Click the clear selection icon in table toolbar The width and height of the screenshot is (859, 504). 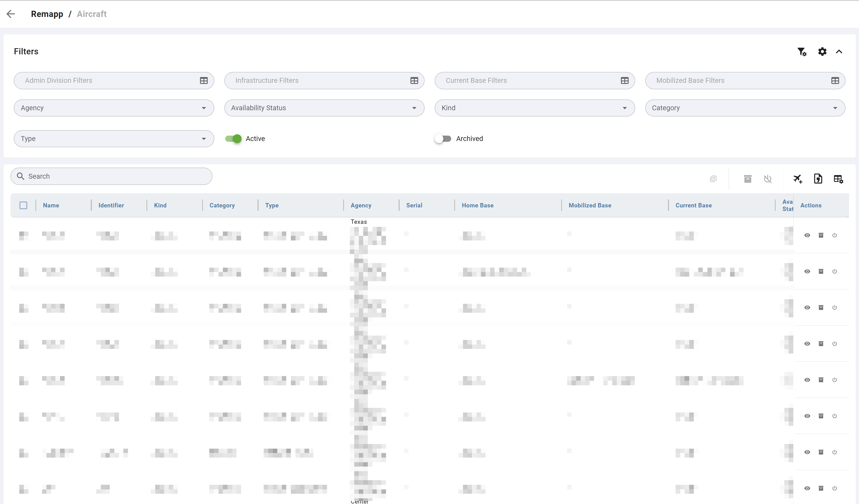point(713,179)
